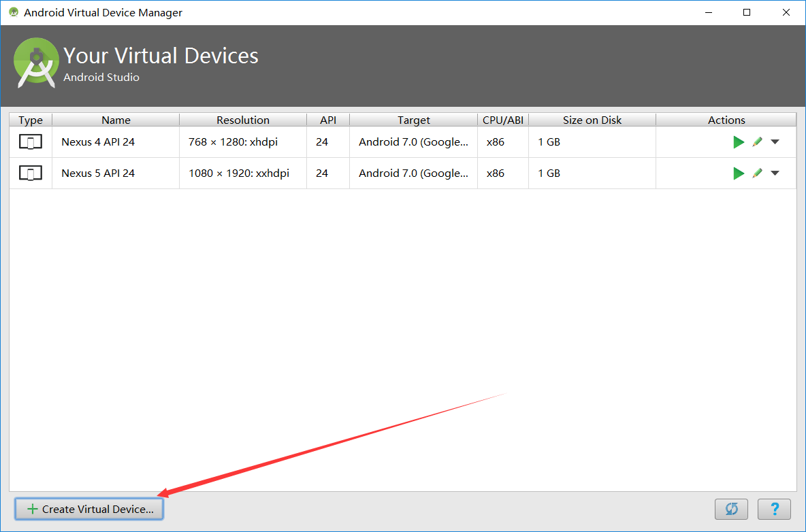Viewport: 806px width, 532px height.
Task: Open the help button
Action: click(x=774, y=509)
